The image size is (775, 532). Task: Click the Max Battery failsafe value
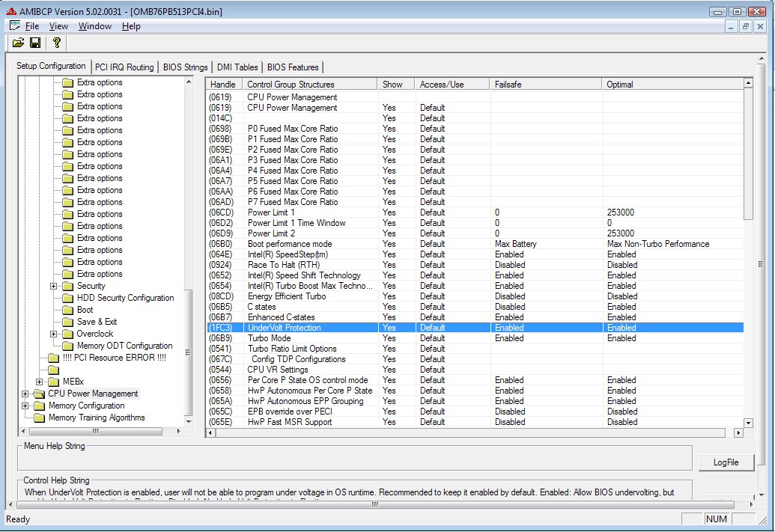pos(515,244)
